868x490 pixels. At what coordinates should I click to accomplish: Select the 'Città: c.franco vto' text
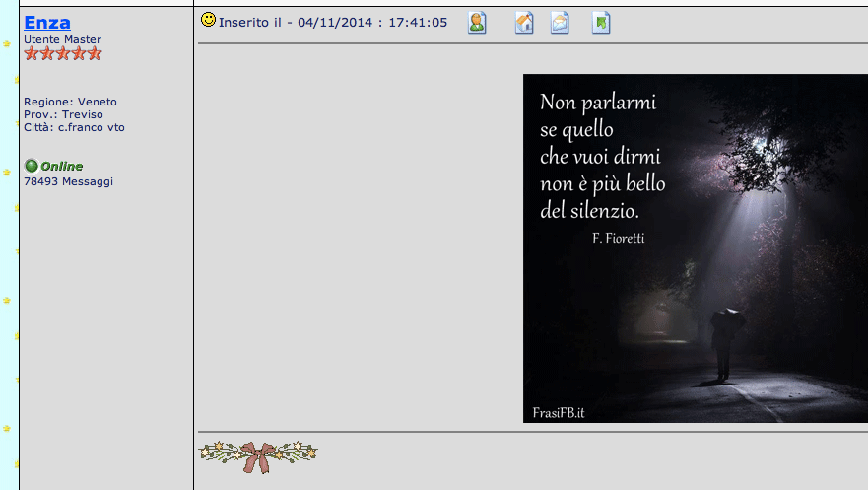74,127
